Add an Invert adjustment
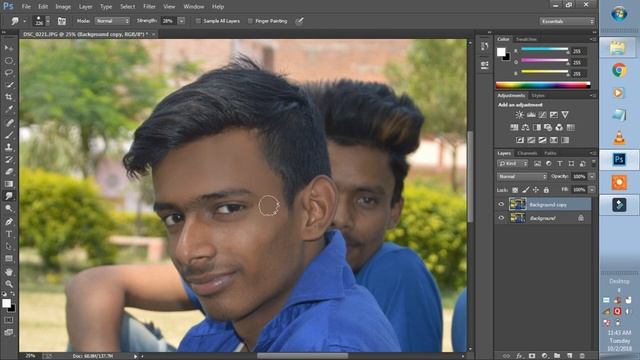The image size is (640, 360). pyautogui.click(x=520, y=140)
